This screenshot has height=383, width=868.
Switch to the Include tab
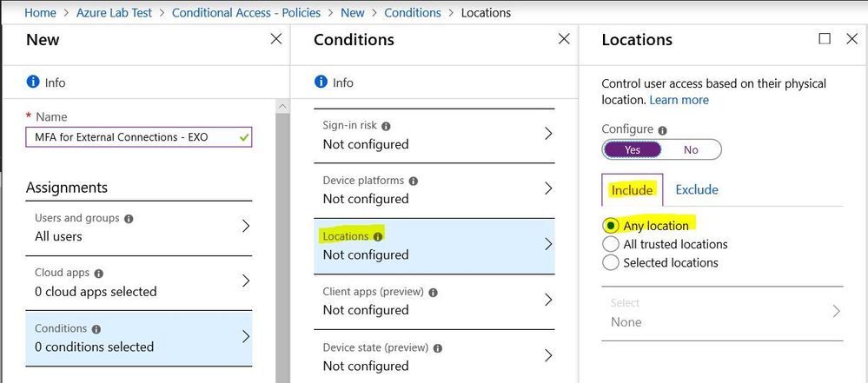(632, 190)
